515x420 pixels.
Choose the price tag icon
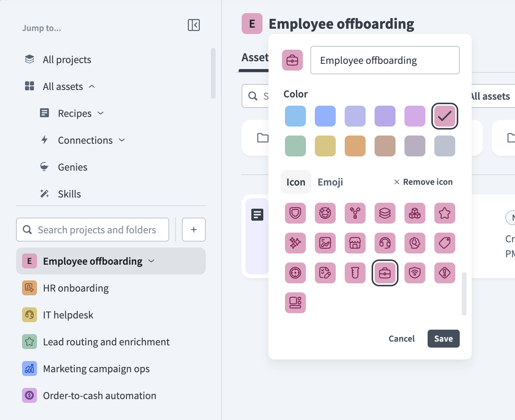point(444,243)
